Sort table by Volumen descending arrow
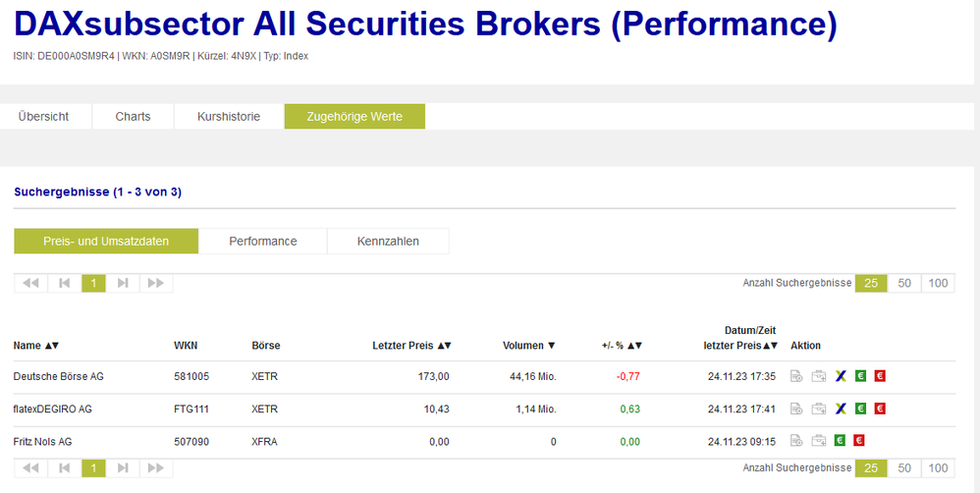 tap(552, 346)
